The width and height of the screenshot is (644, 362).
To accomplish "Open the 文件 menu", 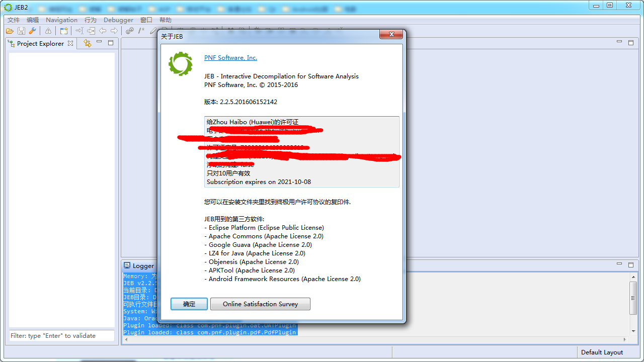I will [14, 20].
